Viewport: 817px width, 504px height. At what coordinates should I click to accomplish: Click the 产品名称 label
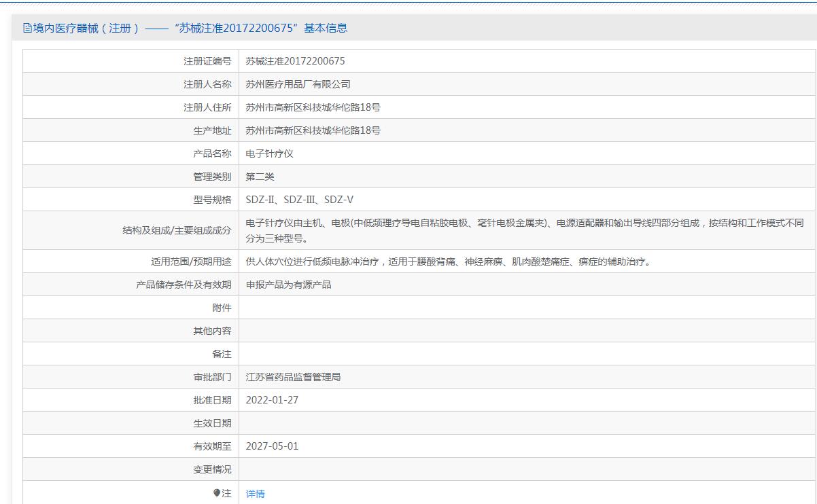(212, 154)
